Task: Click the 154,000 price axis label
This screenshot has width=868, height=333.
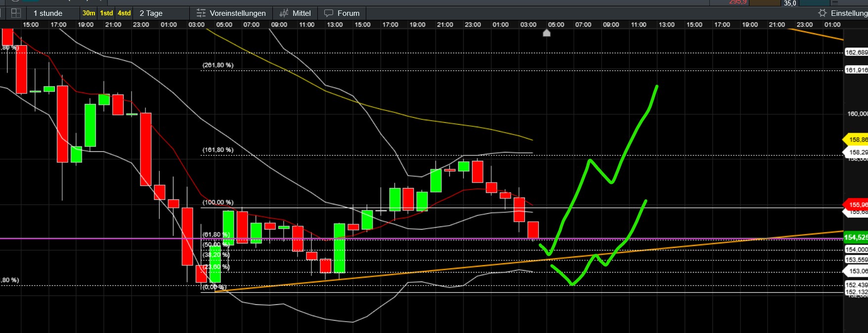Action: 856,250
